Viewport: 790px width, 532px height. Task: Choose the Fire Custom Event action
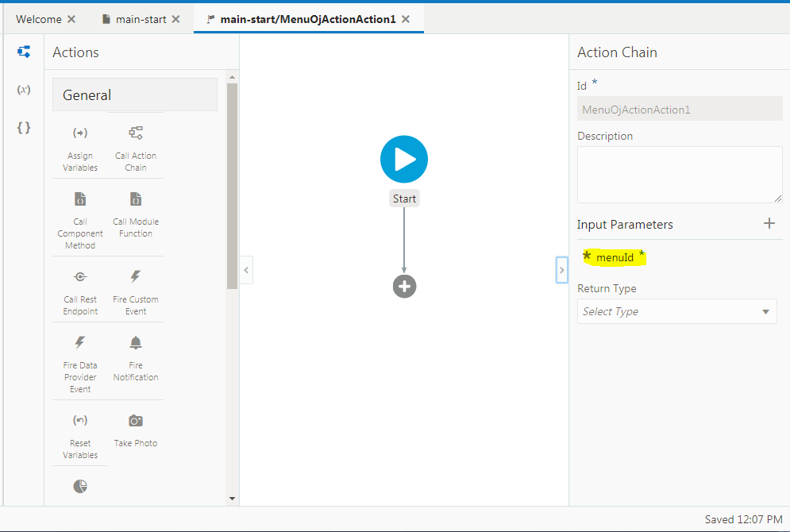[135, 291]
